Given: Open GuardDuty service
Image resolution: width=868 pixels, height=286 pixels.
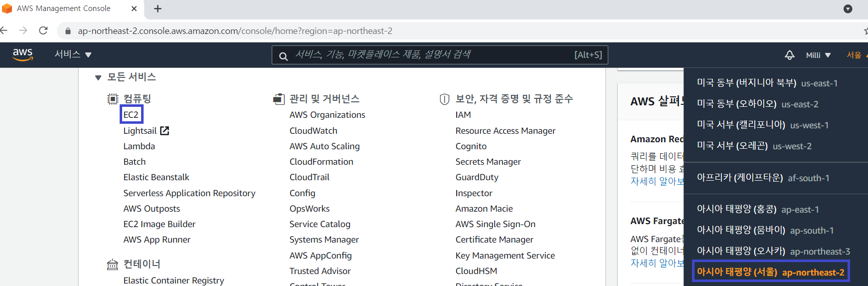Looking at the screenshot, I should point(477,177).
